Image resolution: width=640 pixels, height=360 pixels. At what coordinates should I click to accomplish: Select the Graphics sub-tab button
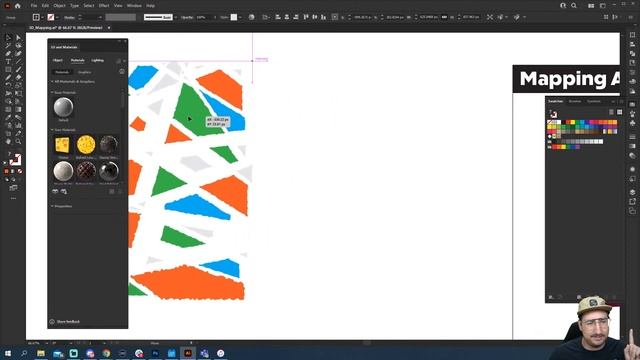tap(84, 72)
